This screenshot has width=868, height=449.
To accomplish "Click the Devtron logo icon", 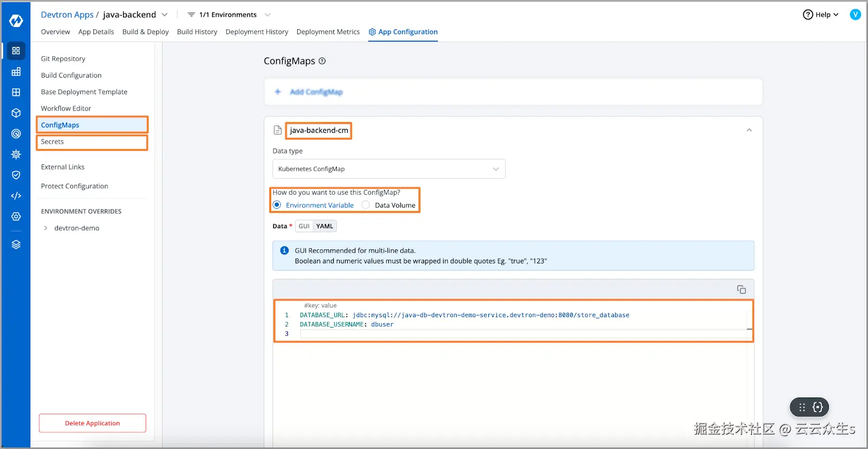I will coord(16,21).
